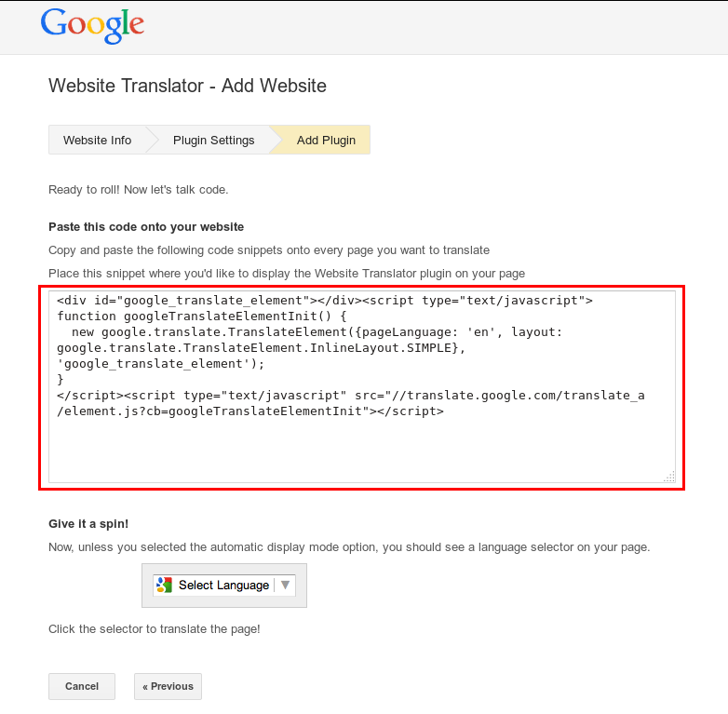Image resolution: width=728 pixels, height=714 pixels.
Task: Click the 'google_translate_element');' code line
Action: click(161, 363)
